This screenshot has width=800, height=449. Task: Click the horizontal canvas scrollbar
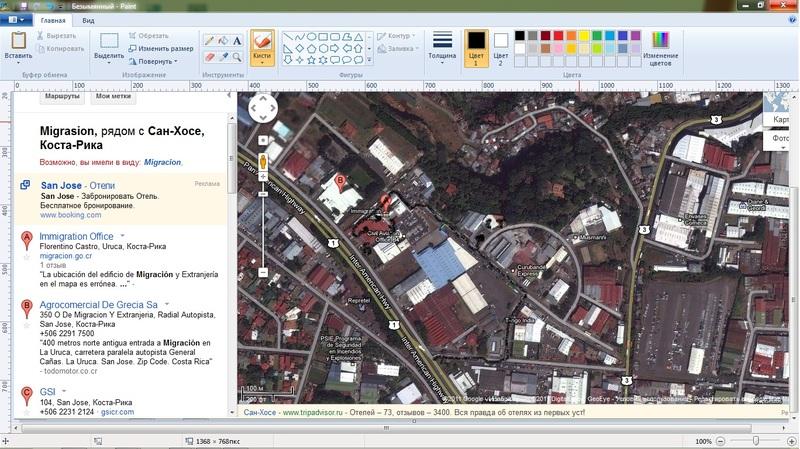386,428
